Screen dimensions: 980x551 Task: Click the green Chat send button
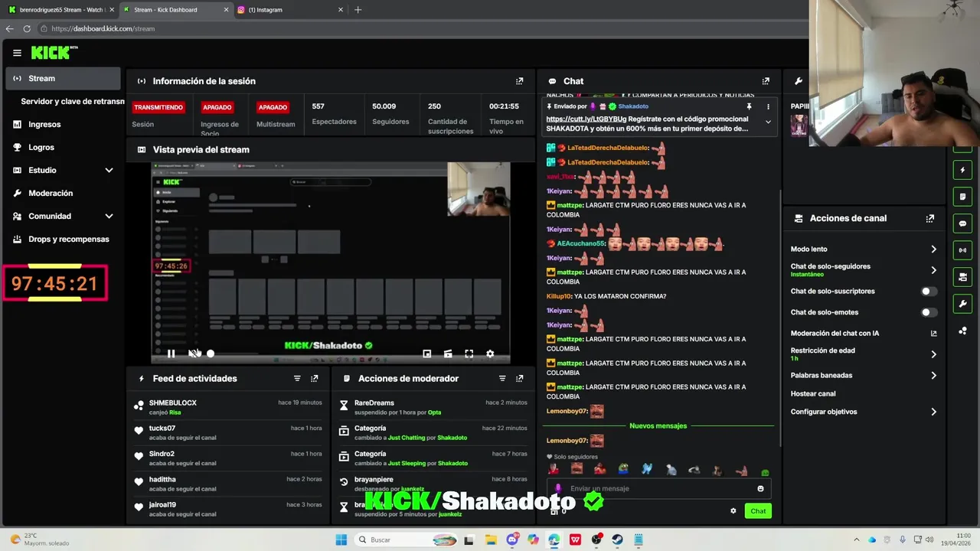tap(758, 511)
